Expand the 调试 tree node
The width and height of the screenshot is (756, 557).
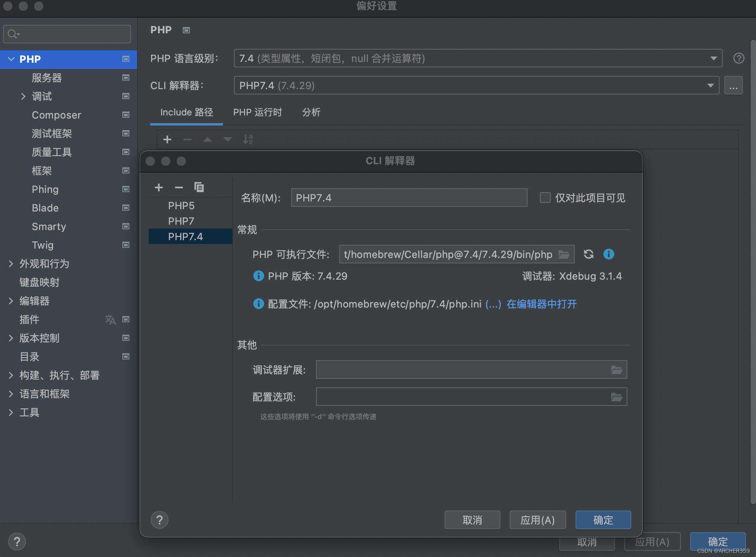pos(23,96)
